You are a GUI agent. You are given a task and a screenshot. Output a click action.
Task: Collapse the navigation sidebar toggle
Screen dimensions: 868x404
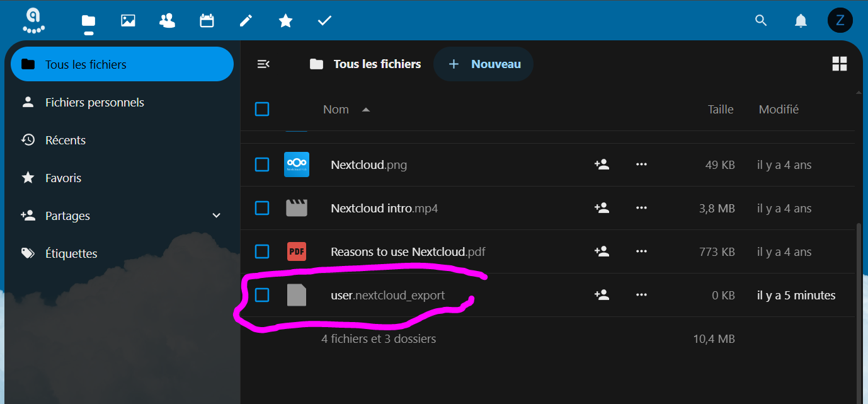[x=263, y=64]
